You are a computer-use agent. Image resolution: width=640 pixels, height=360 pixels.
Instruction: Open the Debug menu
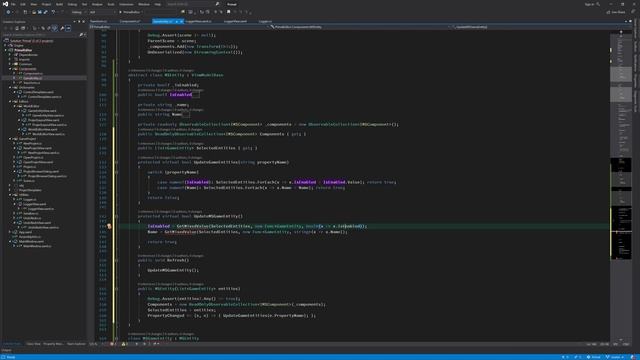click(x=72, y=4)
